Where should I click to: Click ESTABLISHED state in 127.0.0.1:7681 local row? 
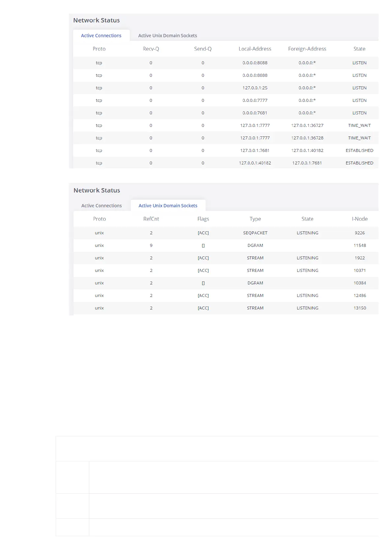359,150
